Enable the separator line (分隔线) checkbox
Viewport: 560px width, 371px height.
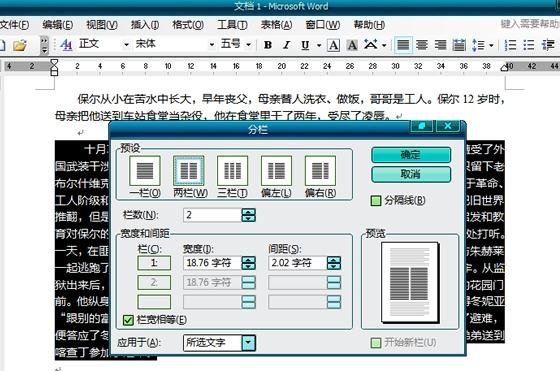point(376,200)
